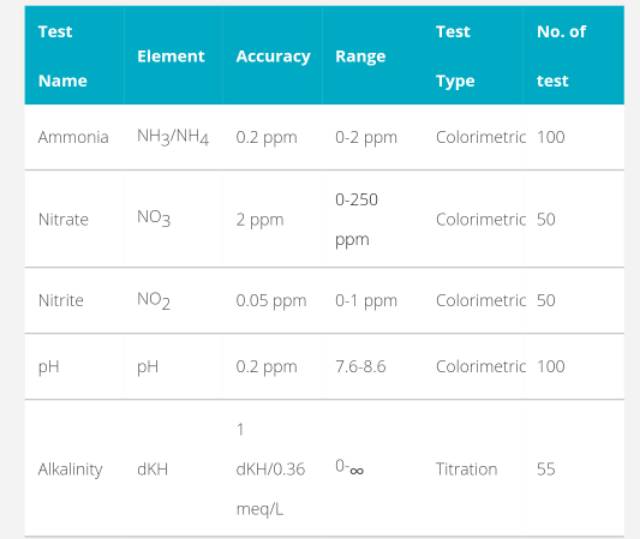Viewport: 640px width, 539px height.
Task: Select the Ammonia row name cell
Action: 73,137
